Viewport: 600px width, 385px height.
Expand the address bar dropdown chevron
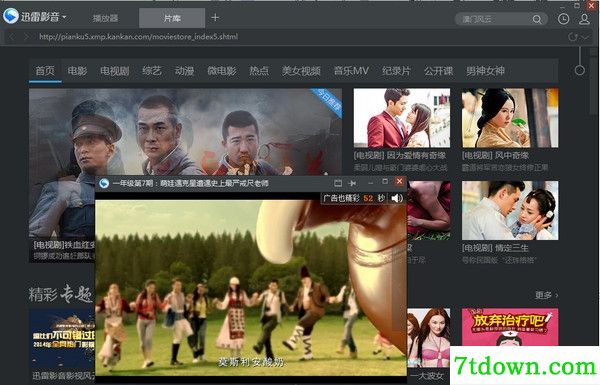(x=585, y=37)
